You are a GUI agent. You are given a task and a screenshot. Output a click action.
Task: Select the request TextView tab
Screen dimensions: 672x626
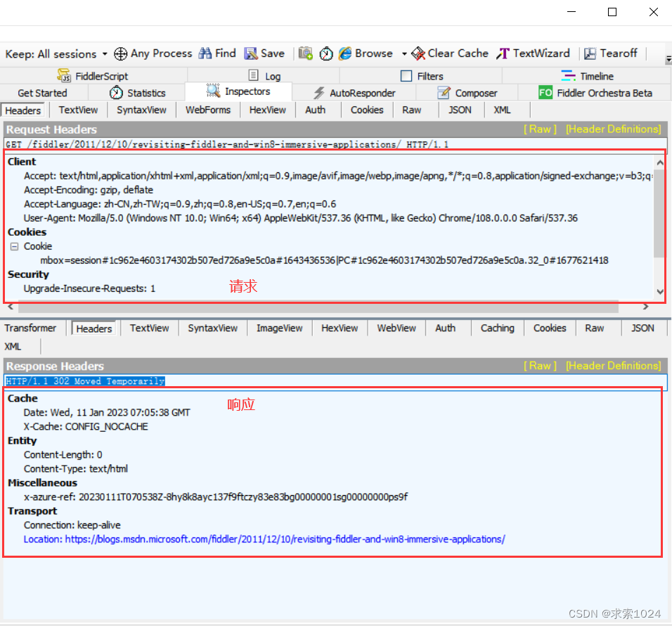point(78,110)
